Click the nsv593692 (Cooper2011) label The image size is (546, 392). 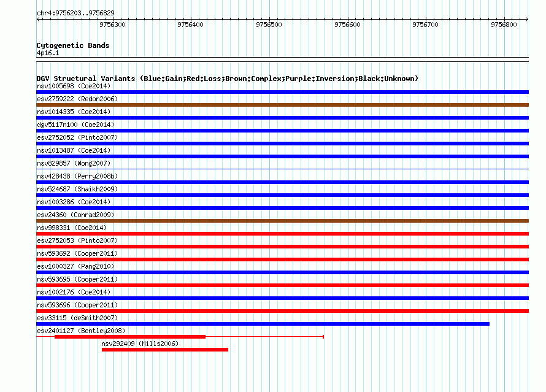pyautogui.click(x=77, y=253)
